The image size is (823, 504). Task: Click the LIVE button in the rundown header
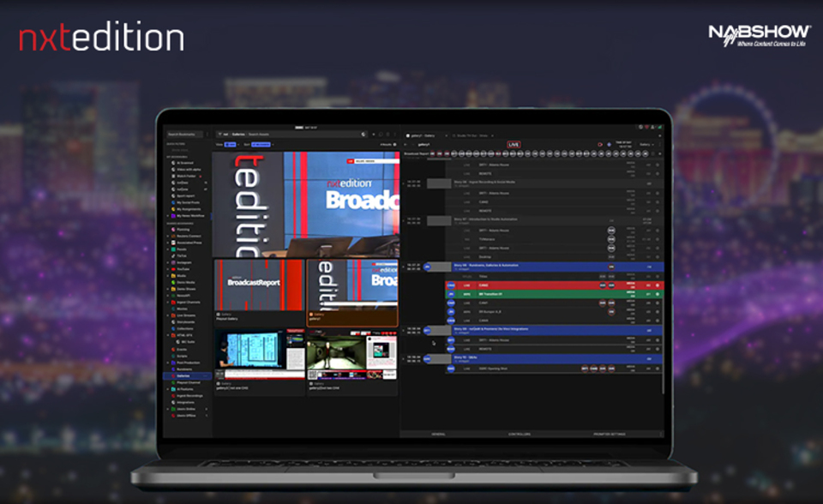point(513,144)
